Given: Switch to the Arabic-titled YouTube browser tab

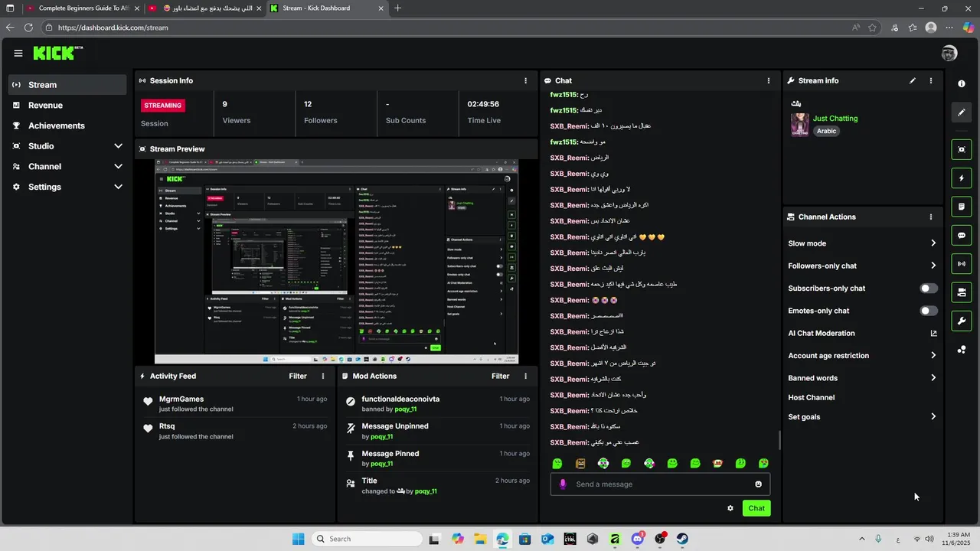Looking at the screenshot, I should [x=205, y=8].
